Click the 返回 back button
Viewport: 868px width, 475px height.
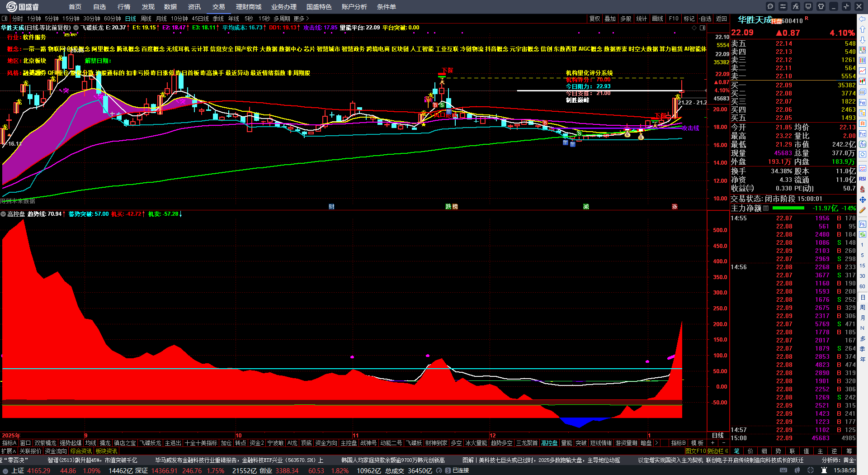click(722, 19)
